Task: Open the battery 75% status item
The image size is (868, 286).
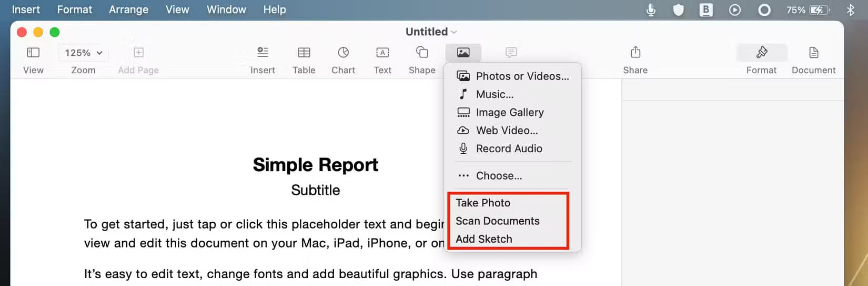Action: [808, 10]
